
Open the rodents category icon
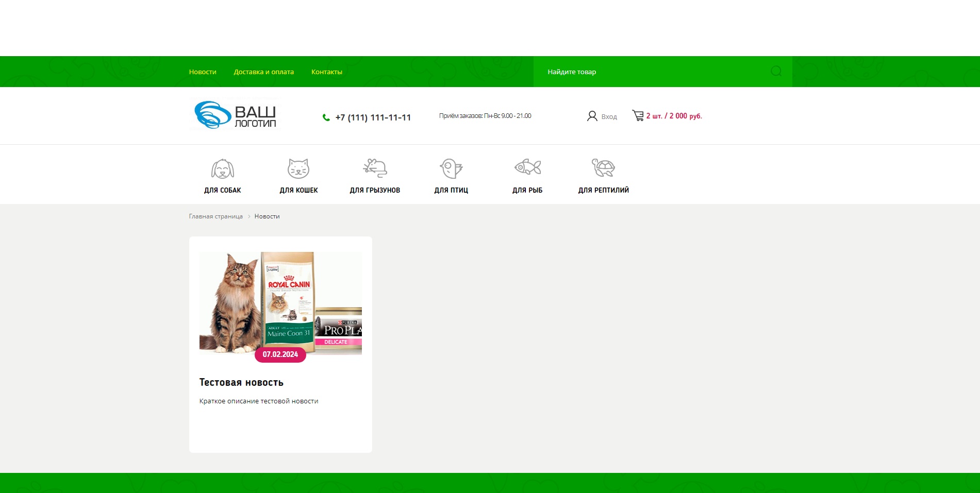[x=375, y=168]
